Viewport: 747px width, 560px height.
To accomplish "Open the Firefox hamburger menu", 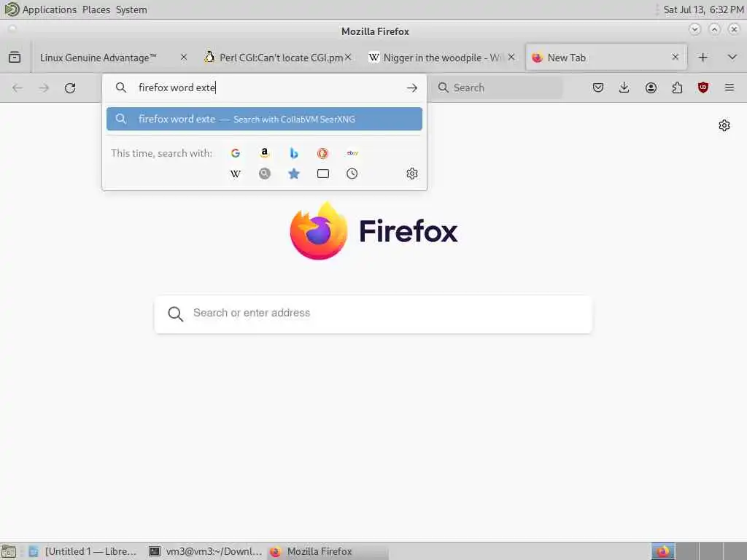I will [x=729, y=87].
